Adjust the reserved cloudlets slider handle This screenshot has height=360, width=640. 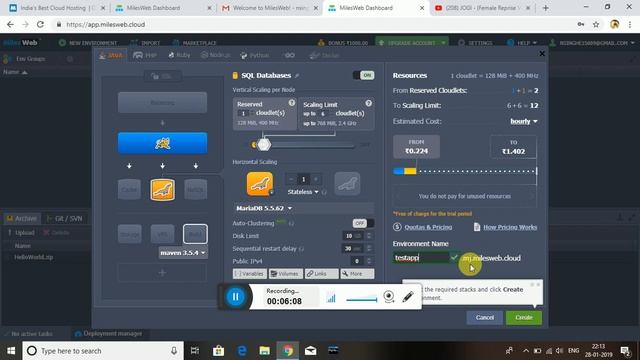264,144
